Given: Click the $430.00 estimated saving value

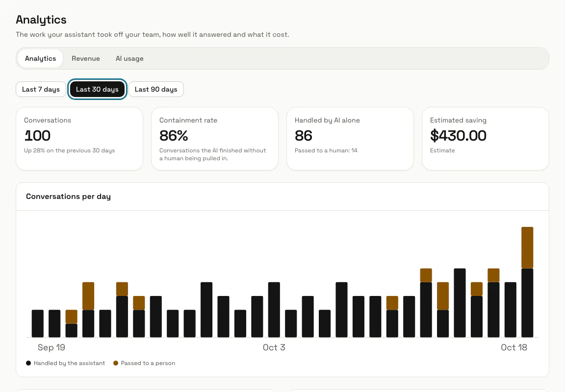Looking at the screenshot, I should pyautogui.click(x=458, y=136).
